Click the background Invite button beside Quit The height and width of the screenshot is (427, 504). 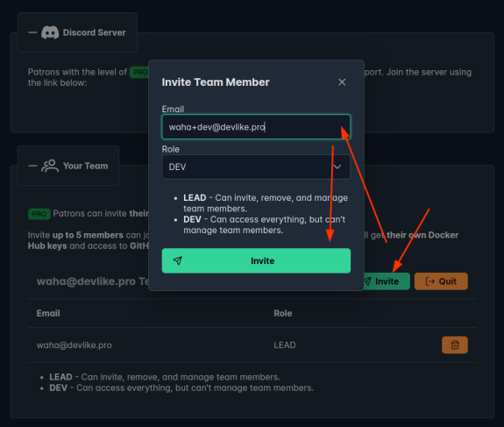387,281
